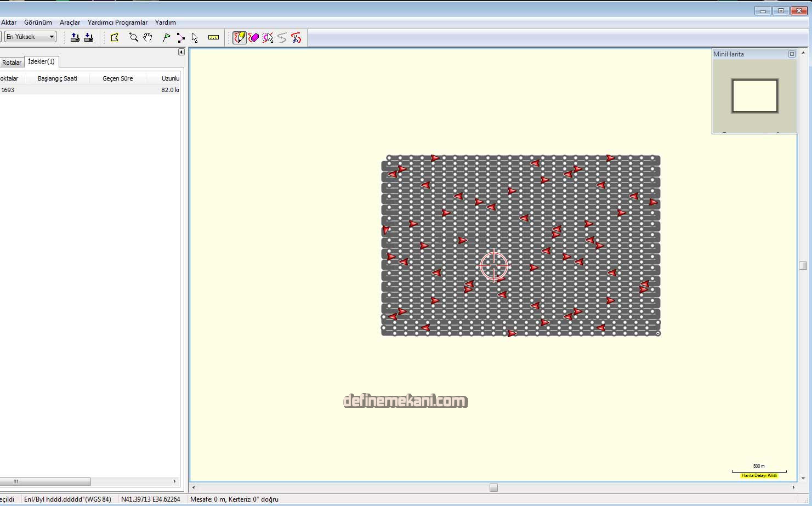Open the Yardımcı Programlar menu
The image size is (812, 506).
pyautogui.click(x=117, y=22)
